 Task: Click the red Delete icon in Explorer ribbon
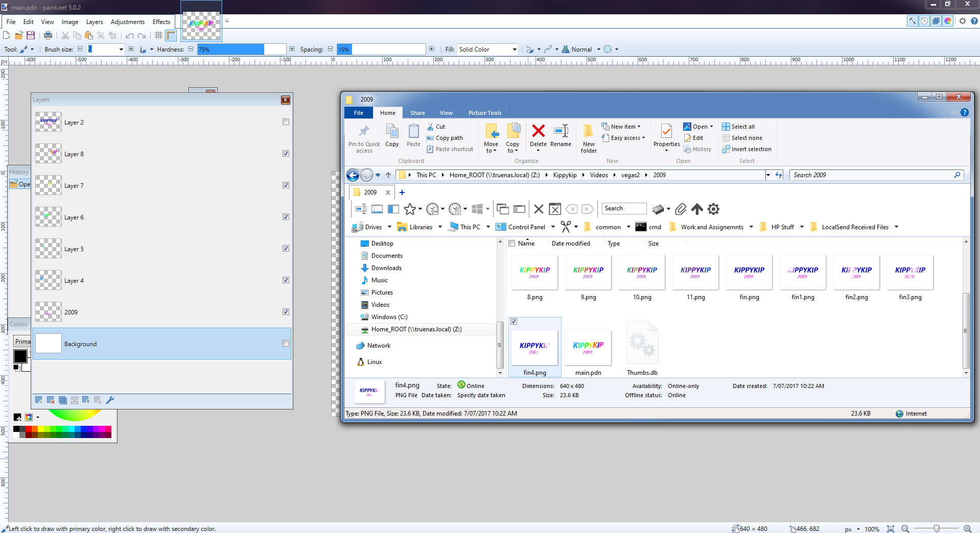(538, 131)
